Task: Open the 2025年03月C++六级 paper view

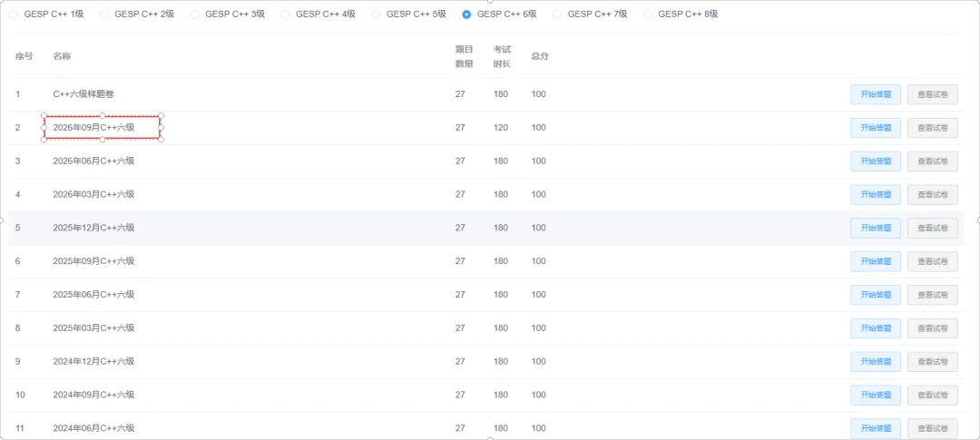Action: click(933, 328)
